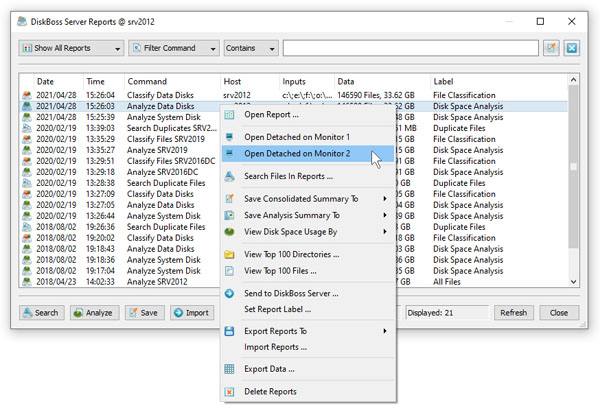600x406 pixels.
Task: Click into the filter text input field
Action: [x=411, y=48]
